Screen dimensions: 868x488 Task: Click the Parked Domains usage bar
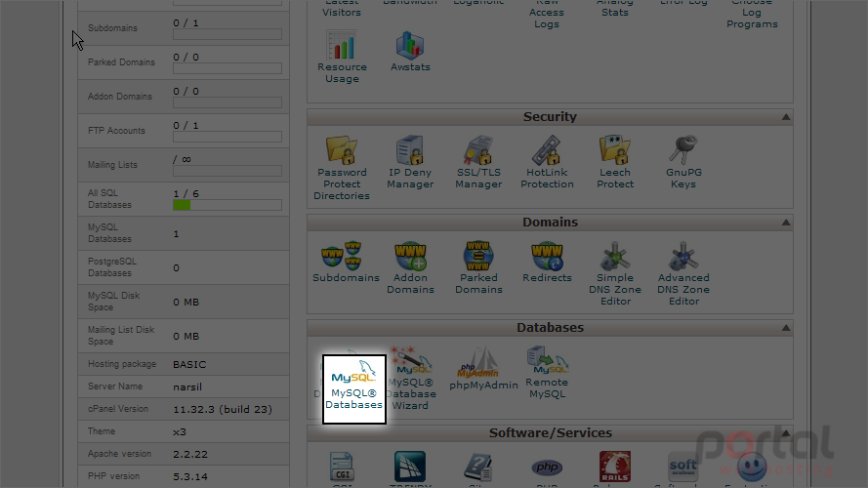(x=227, y=68)
